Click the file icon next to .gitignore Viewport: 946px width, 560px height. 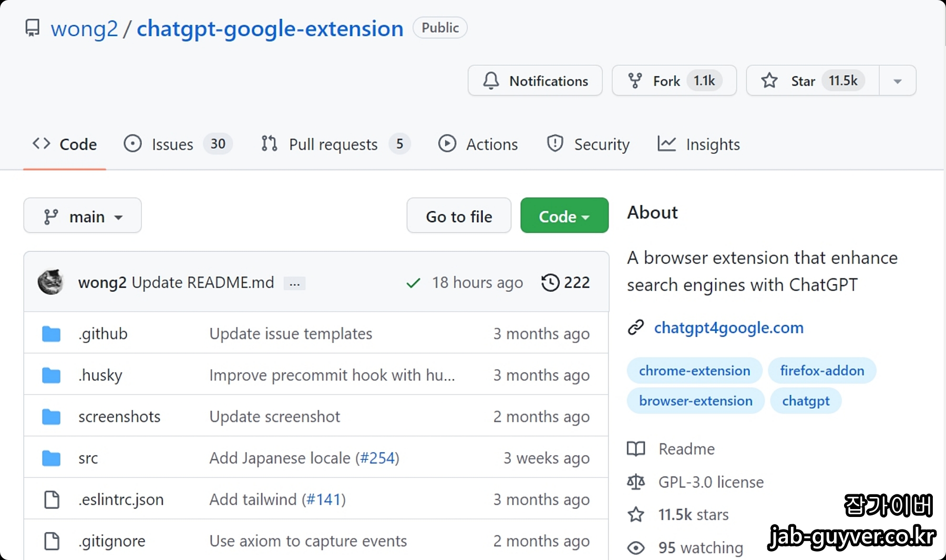tap(52, 541)
